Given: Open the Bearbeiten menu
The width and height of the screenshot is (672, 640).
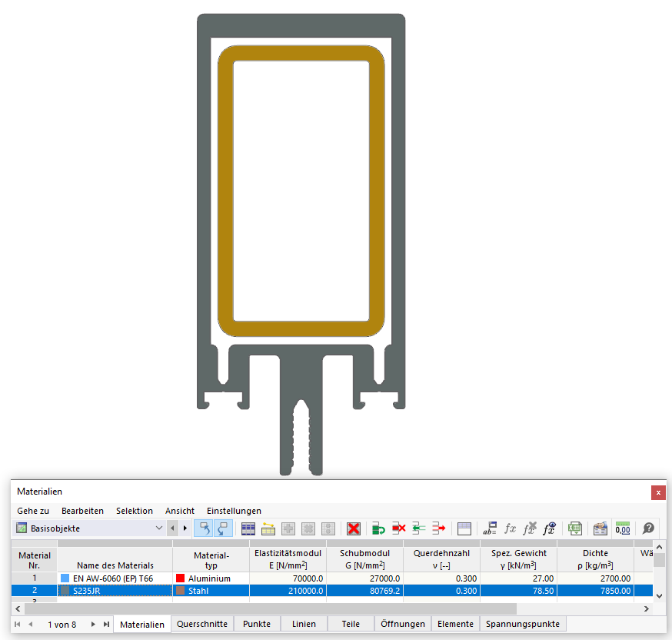Looking at the screenshot, I should coord(82,511).
